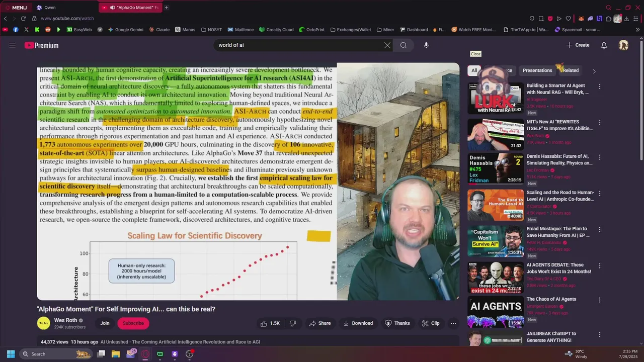The width and height of the screenshot is (644, 362).
Task: Click the Subscribe button
Action: pyautogui.click(x=133, y=323)
